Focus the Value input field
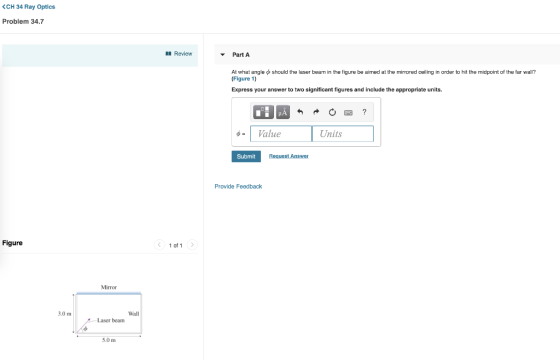The width and height of the screenshot is (560, 360). 281,134
